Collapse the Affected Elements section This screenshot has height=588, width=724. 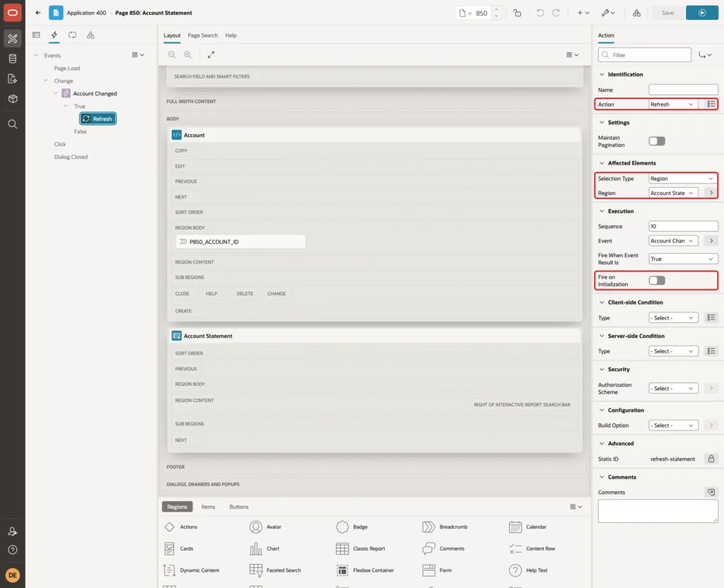(x=602, y=163)
